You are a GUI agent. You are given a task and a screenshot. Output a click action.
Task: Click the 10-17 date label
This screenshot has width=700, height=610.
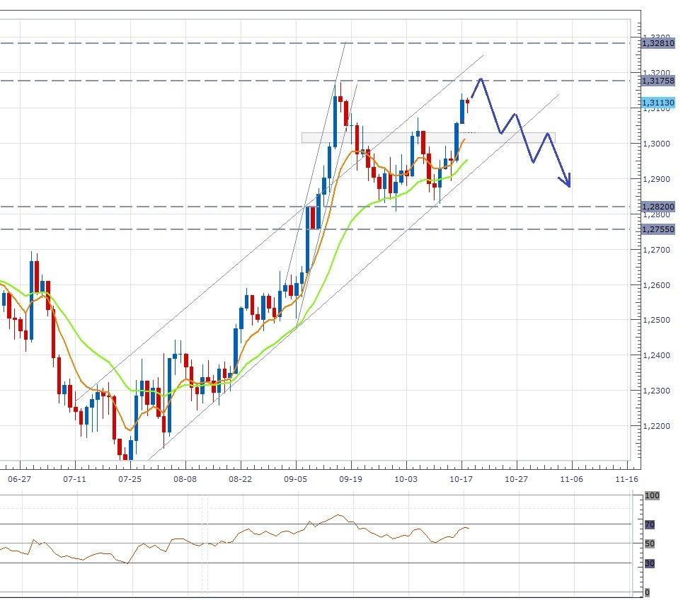point(461,479)
